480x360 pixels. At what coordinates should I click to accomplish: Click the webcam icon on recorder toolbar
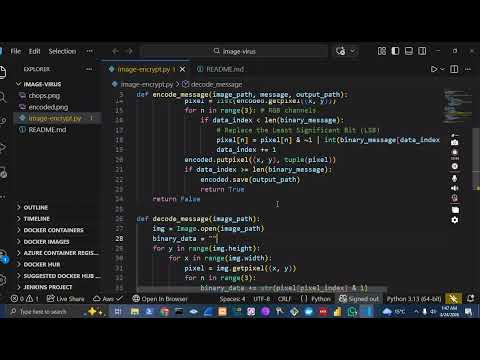pos(454,198)
